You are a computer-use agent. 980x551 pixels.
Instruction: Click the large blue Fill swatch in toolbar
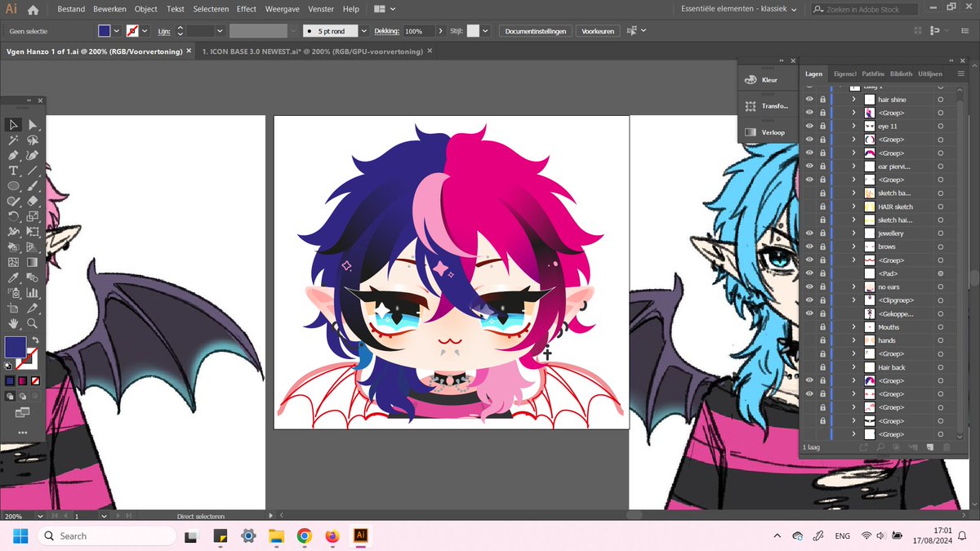[15, 347]
